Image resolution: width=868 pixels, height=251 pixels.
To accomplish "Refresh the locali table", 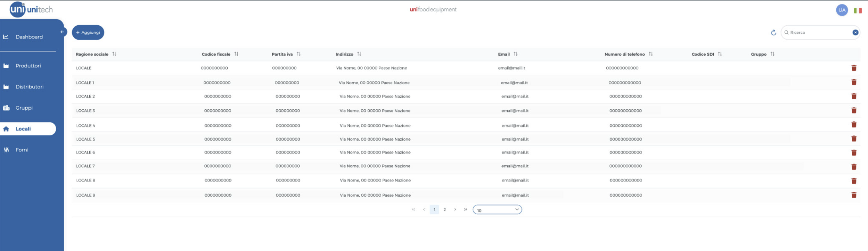I will (x=773, y=33).
